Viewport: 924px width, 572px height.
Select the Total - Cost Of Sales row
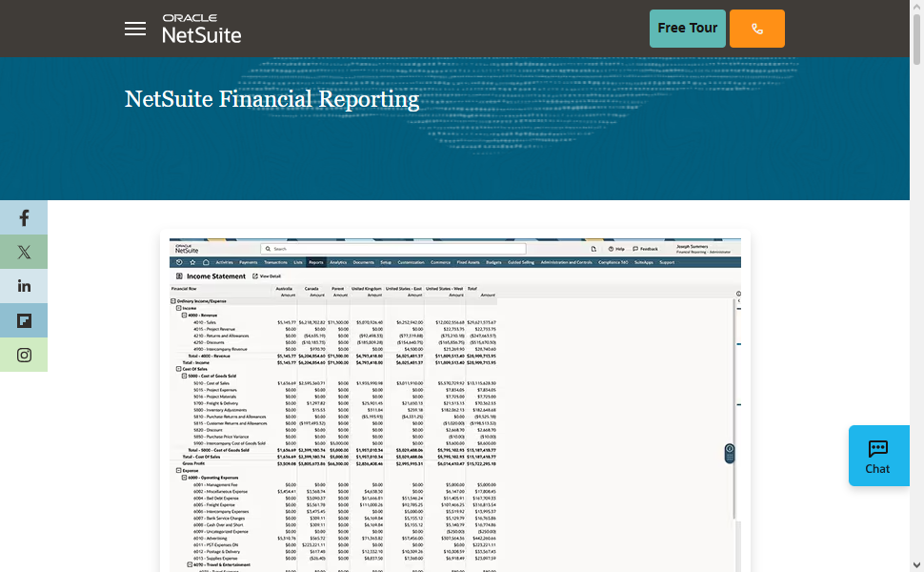[x=333, y=457]
